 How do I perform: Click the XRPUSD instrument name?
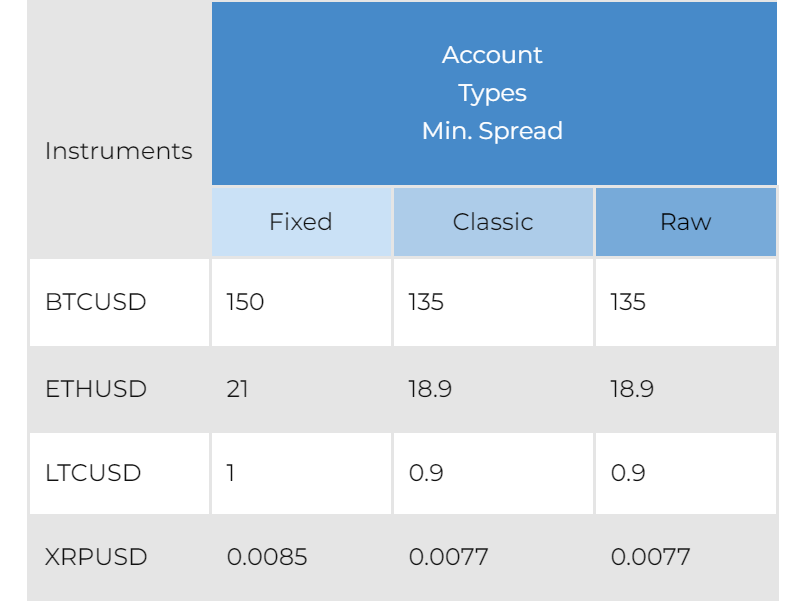click(96, 557)
